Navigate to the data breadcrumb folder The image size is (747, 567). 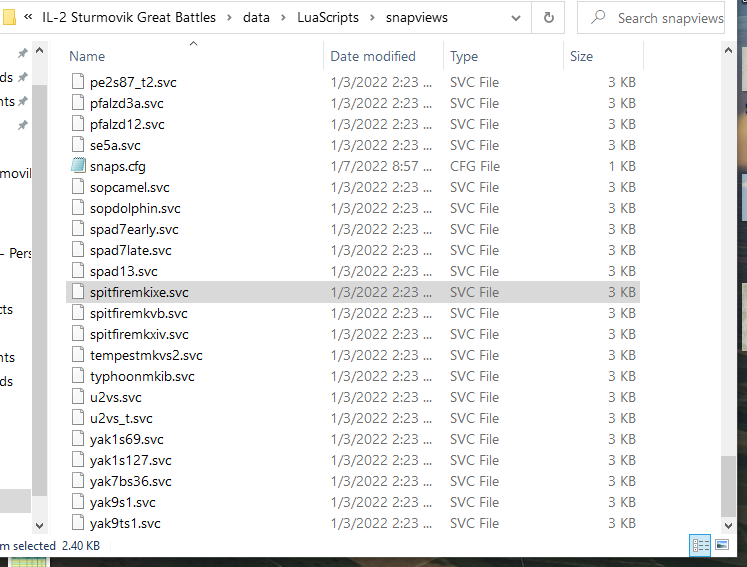[x=256, y=18]
